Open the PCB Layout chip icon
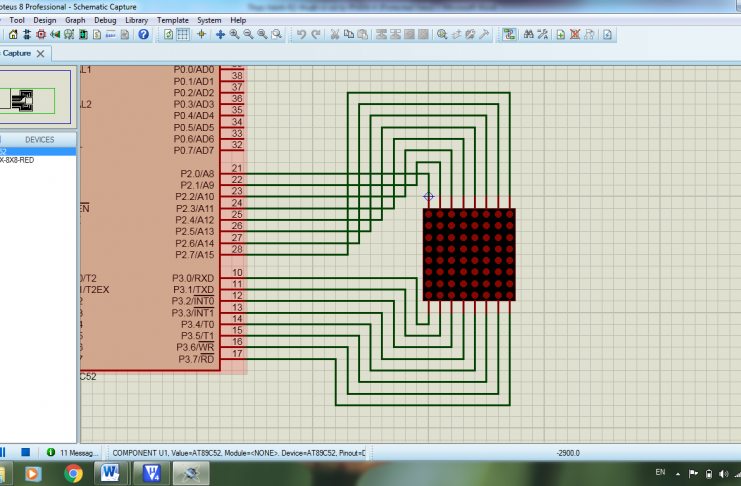Screen dimensions: 741x486 click(x=41, y=35)
